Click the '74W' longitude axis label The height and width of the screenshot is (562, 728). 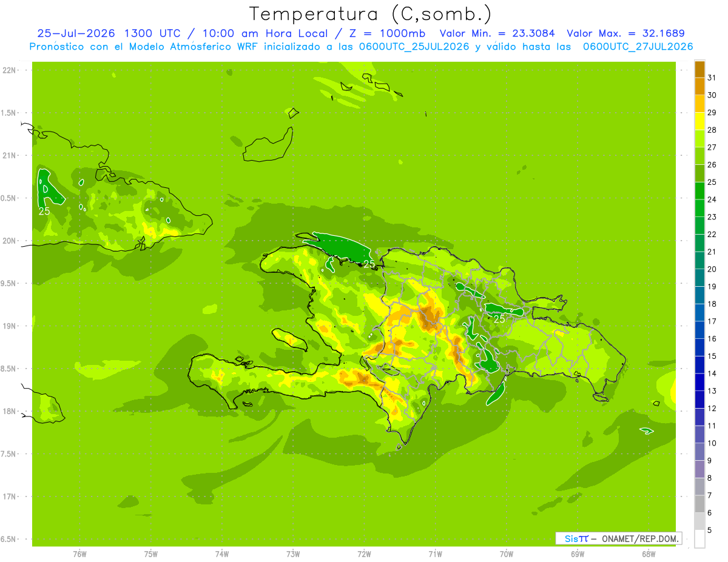click(222, 555)
